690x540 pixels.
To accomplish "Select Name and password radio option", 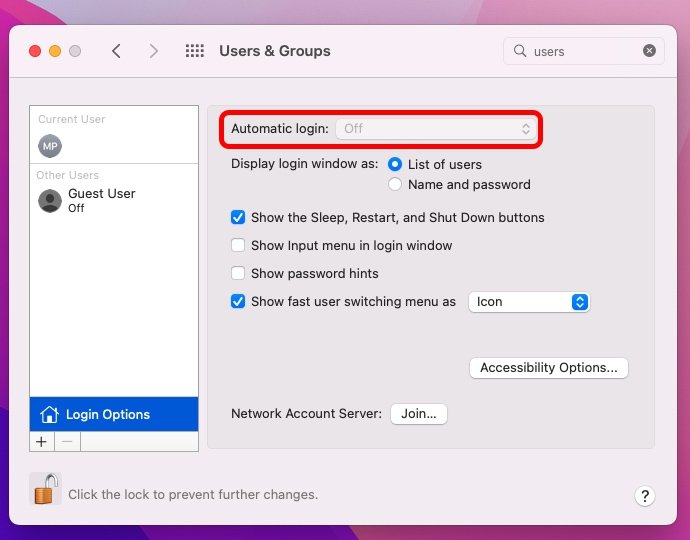I will 395,184.
